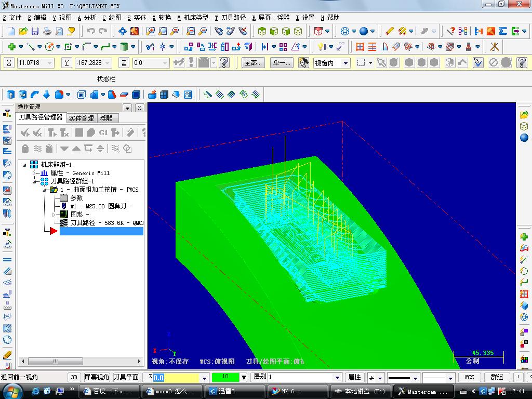The image size is (532, 399).
Task: Click the green color swatch showing 10
Action: (x=225, y=377)
